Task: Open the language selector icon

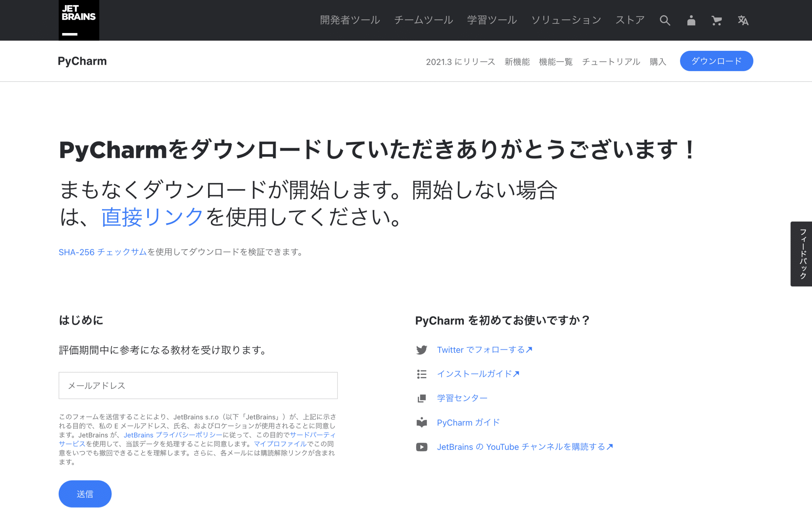Action: 743,21
